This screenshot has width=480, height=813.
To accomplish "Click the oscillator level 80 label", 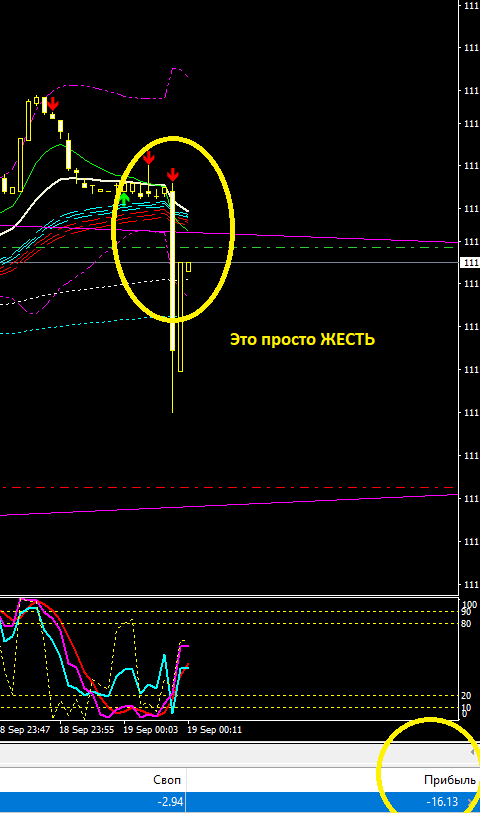I will tap(466, 624).
